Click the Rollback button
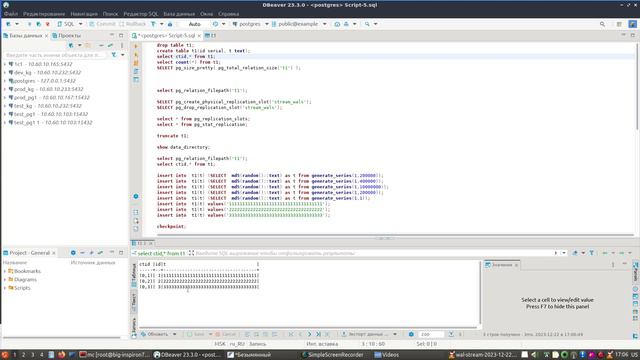This screenshot has width=640, height=360. pyautogui.click(x=132, y=24)
